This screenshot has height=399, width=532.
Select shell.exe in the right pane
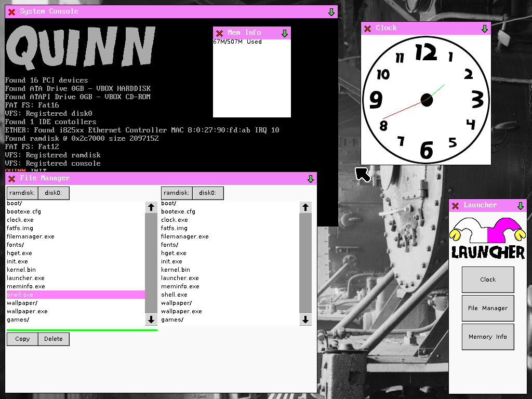230,295
